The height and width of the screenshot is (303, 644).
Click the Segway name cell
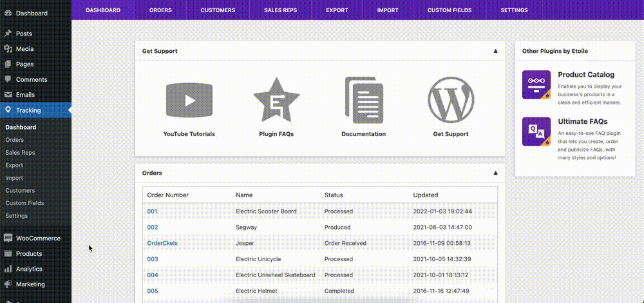[247, 228]
